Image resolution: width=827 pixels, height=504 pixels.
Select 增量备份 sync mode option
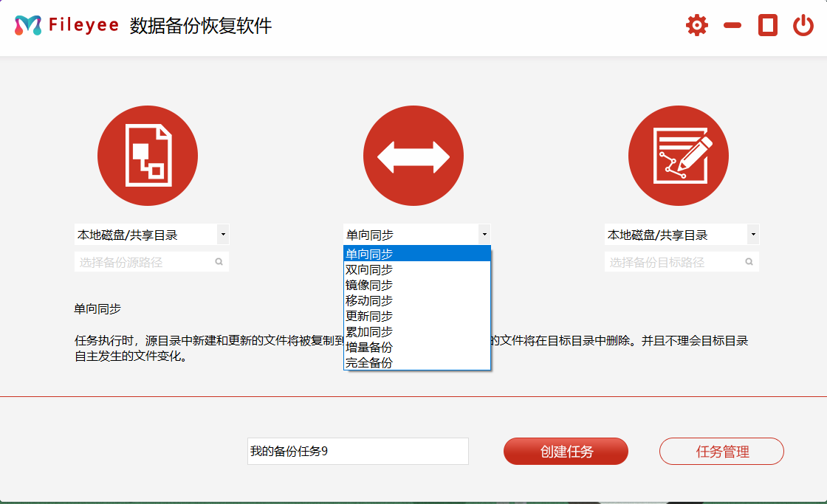coord(369,347)
